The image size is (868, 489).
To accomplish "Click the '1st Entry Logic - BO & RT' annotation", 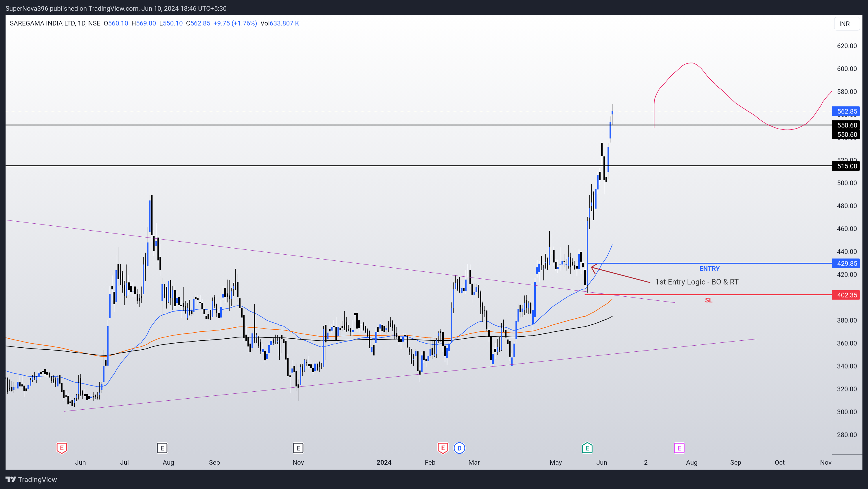I will 696,282.
